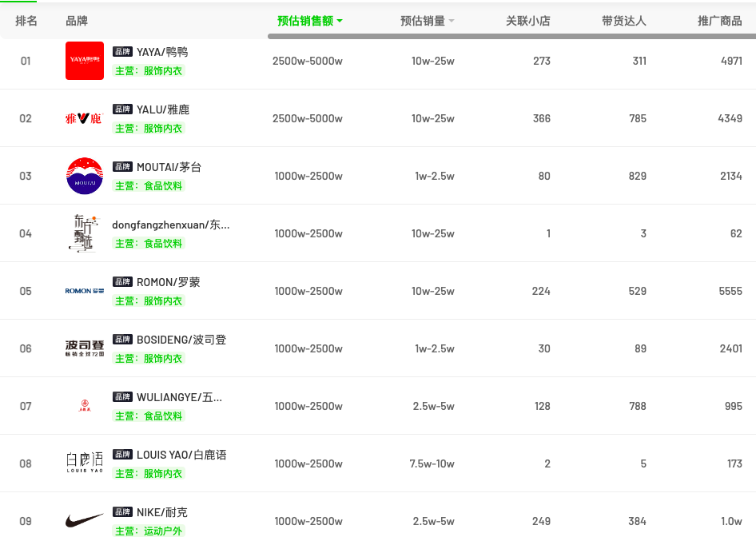The image size is (756, 541).
Task: Click the BOSIDENG logo
Action: coord(85,348)
